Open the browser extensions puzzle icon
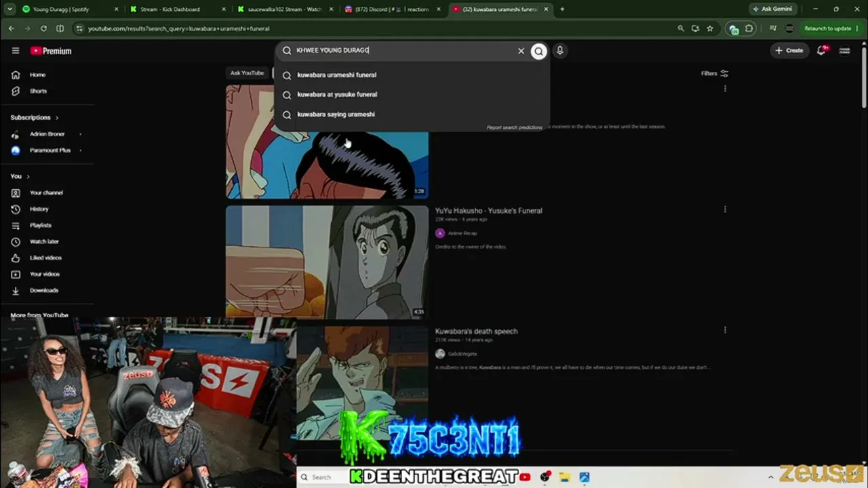The width and height of the screenshot is (868, 488). [749, 28]
